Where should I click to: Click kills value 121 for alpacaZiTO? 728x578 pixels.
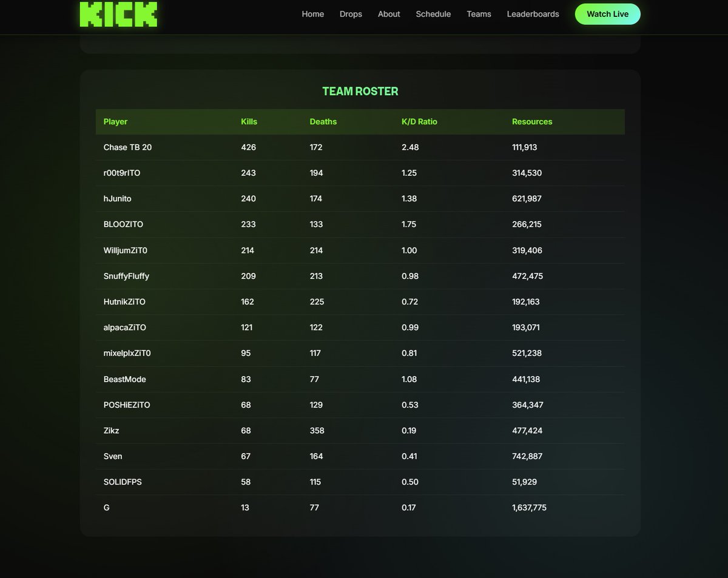[x=246, y=328]
